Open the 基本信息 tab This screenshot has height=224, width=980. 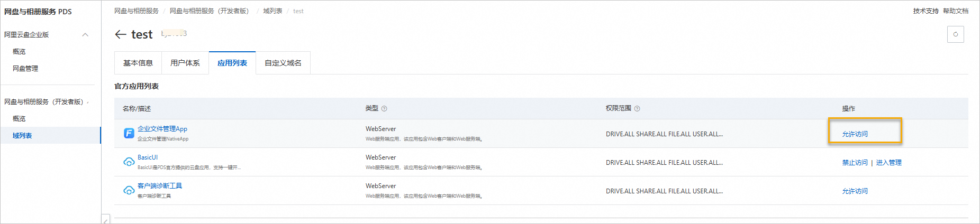click(x=138, y=63)
